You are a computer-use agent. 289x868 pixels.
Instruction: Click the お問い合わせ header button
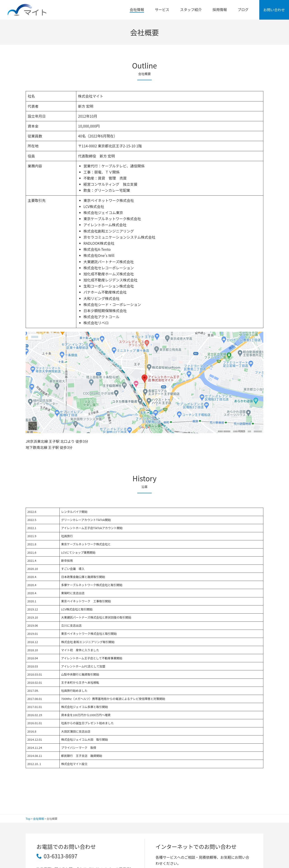click(274, 10)
